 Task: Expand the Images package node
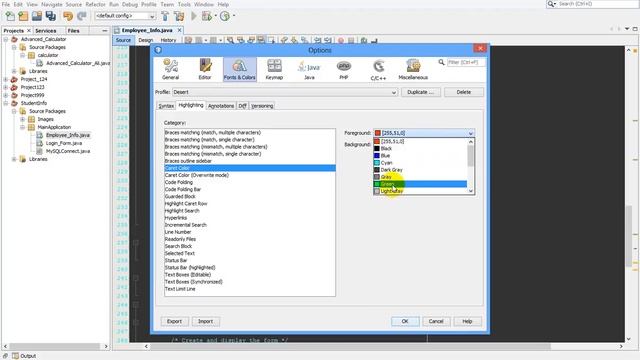(x=22, y=119)
